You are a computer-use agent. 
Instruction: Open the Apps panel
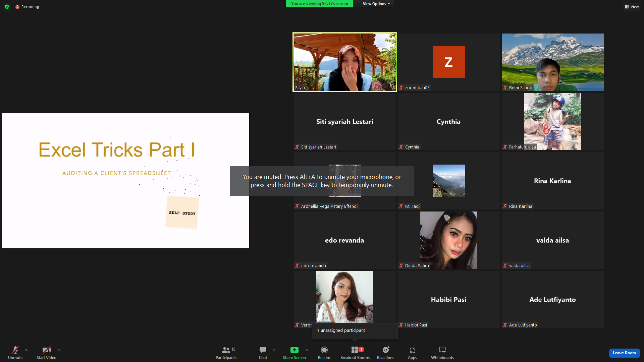click(412, 353)
